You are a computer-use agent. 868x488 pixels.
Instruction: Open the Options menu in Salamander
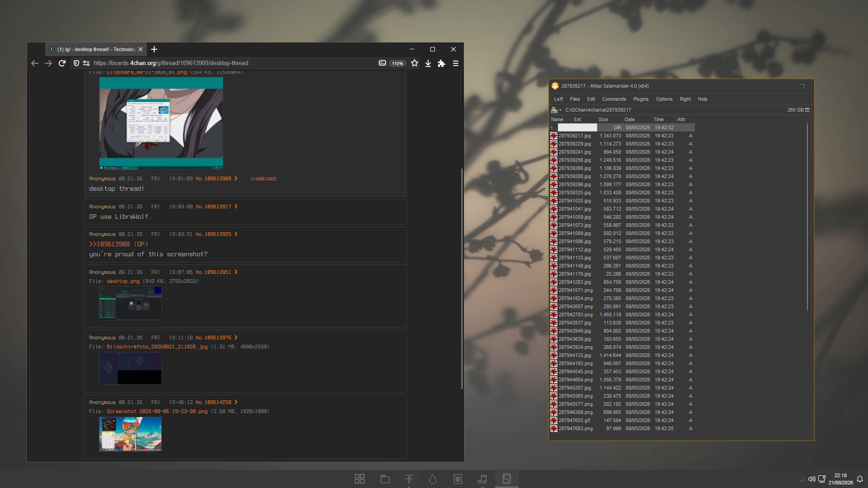pos(664,99)
